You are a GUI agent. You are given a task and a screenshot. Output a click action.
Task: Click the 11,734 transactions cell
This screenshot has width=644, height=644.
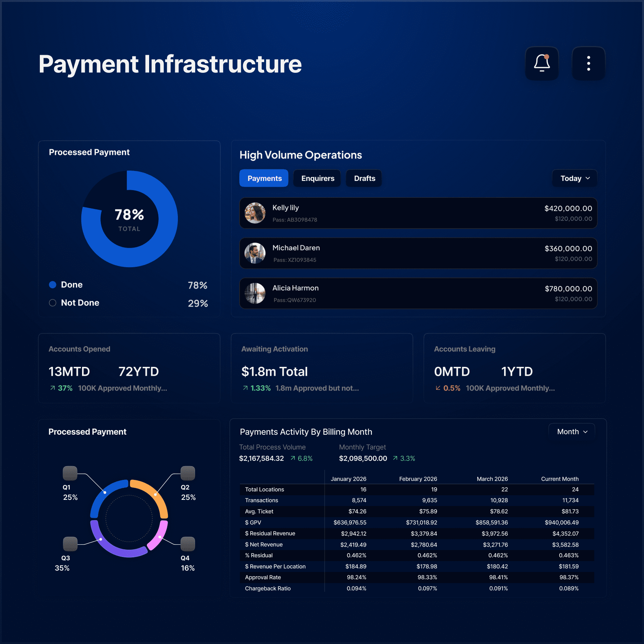pyautogui.click(x=570, y=500)
